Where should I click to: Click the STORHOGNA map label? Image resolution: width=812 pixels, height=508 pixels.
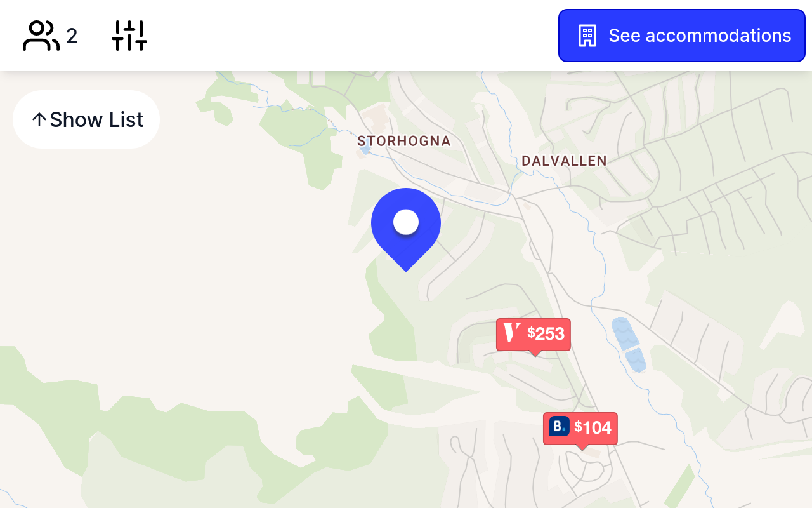(x=404, y=141)
